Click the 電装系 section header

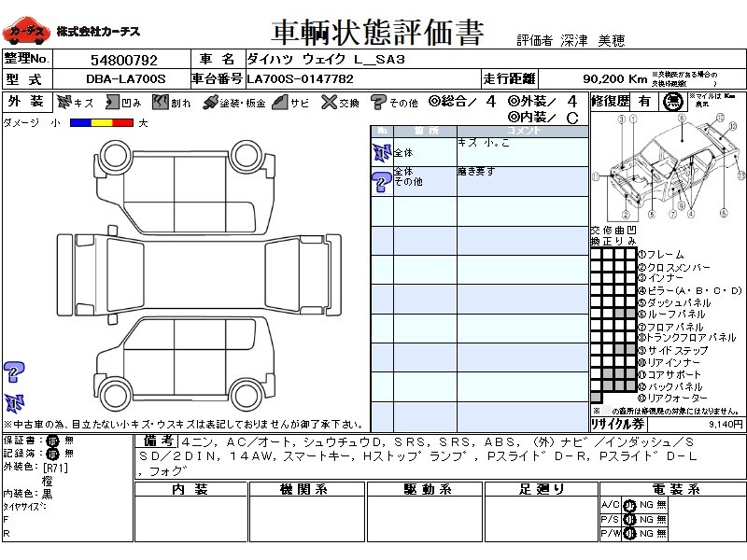(x=671, y=489)
